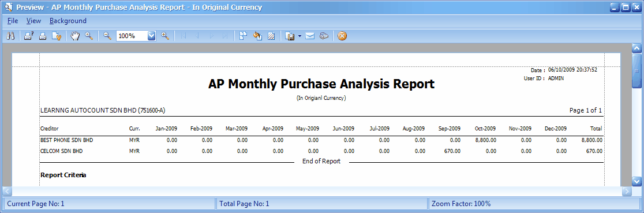Click the Multiple Pages icon
The image size is (644, 213).
[243, 36]
